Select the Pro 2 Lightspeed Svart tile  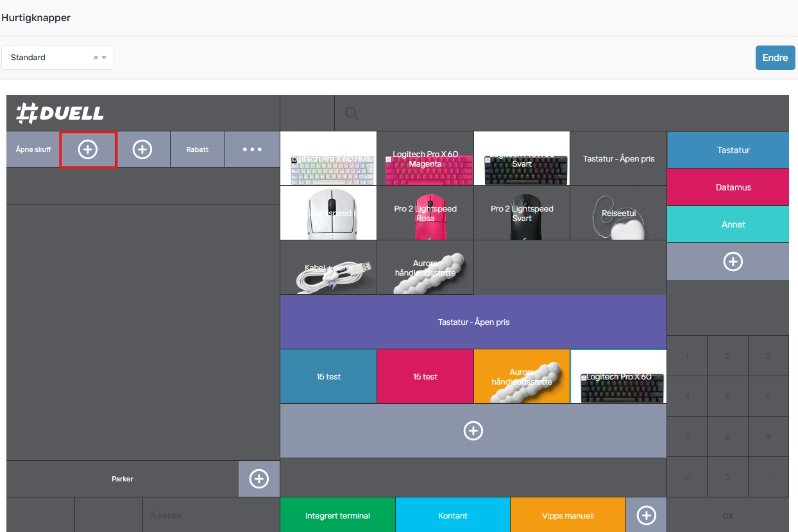pyautogui.click(x=522, y=213)
